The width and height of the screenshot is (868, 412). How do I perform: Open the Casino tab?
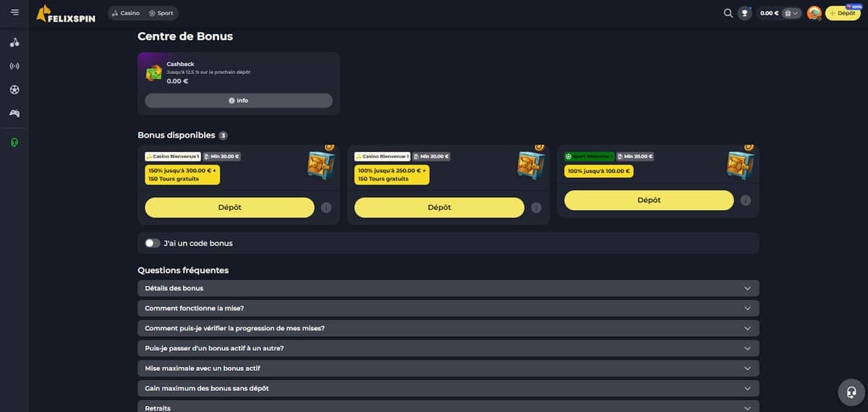tap(126, 13)
